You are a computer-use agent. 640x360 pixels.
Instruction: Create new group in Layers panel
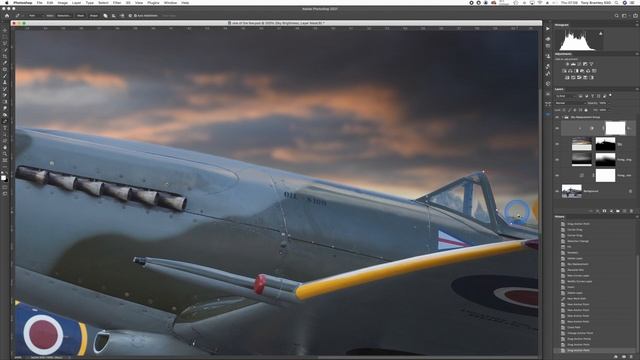coord(618,211)
